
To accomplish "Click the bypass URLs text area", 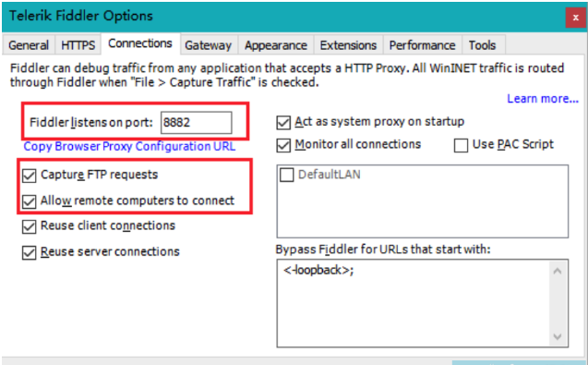I will click(414, 303).
